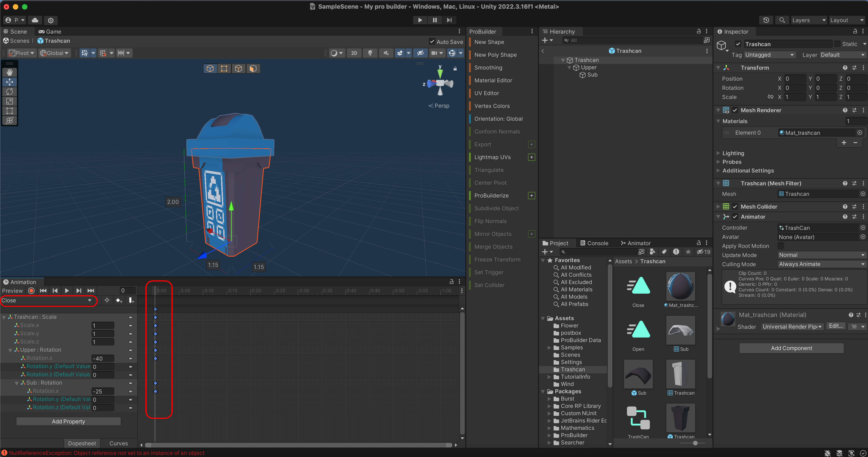Viewport: 868px width, 457px height.
Task: Click the Add Component button
Action: (x=791, y=348)
